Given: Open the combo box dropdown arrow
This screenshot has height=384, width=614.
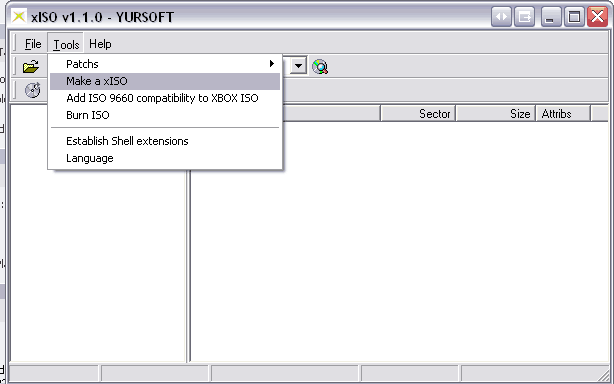Looking at the screenshot, I should pyautogui.click(x=298, y=66).
